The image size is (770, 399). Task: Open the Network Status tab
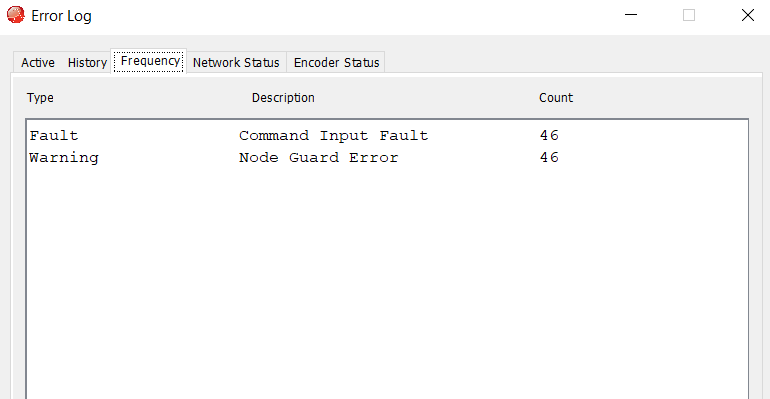click(236, 62)
